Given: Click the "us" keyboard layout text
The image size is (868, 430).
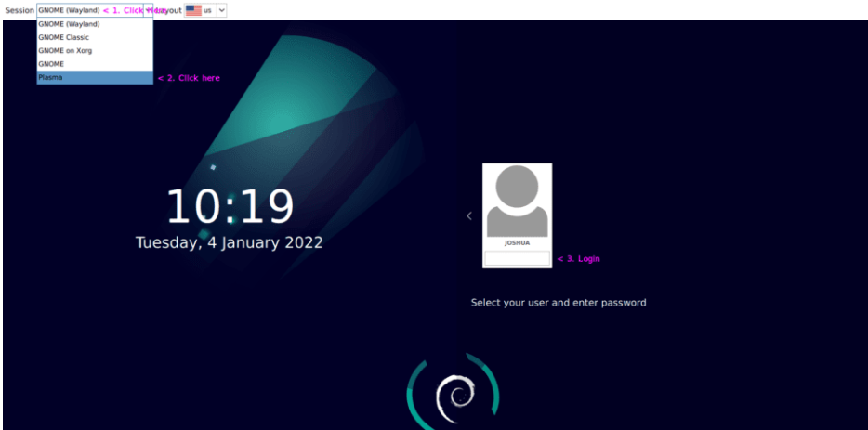Looking at the screenshot, I should pos(207,10).
